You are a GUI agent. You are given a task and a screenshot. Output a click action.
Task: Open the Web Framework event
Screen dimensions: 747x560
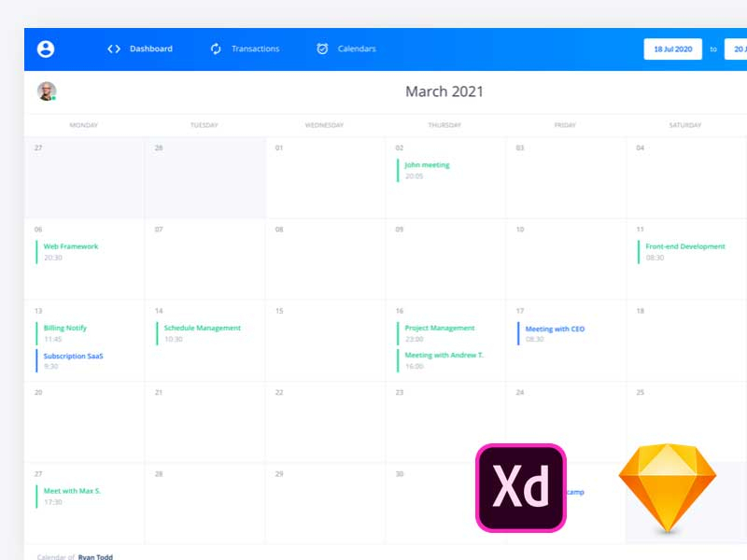tap(67, 251)
